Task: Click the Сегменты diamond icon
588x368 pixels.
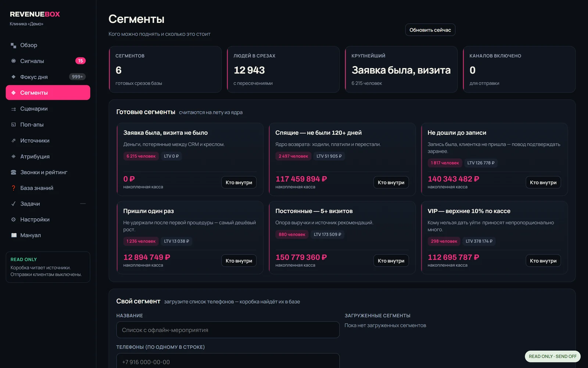Action: tap(14, 93)
